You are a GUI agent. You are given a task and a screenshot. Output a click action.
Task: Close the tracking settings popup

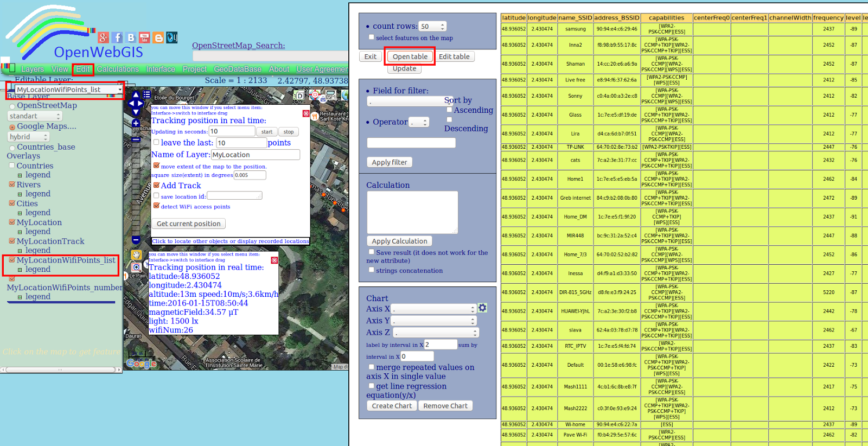tap(306, 113)
